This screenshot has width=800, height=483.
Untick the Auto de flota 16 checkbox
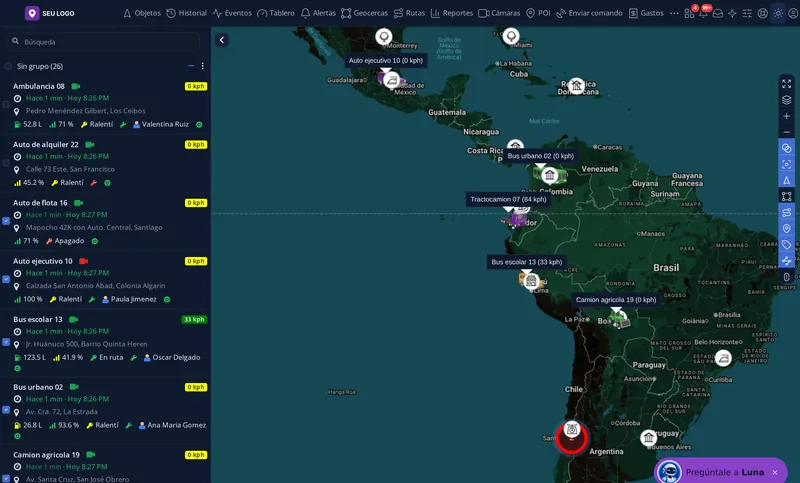(x=6, y=221)
